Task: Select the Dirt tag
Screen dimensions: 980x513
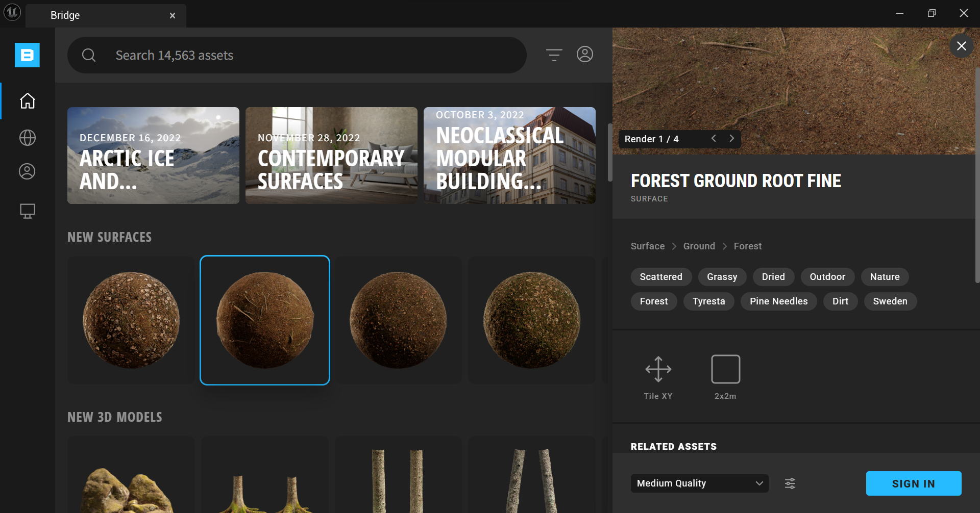Action: click(840, 301)
